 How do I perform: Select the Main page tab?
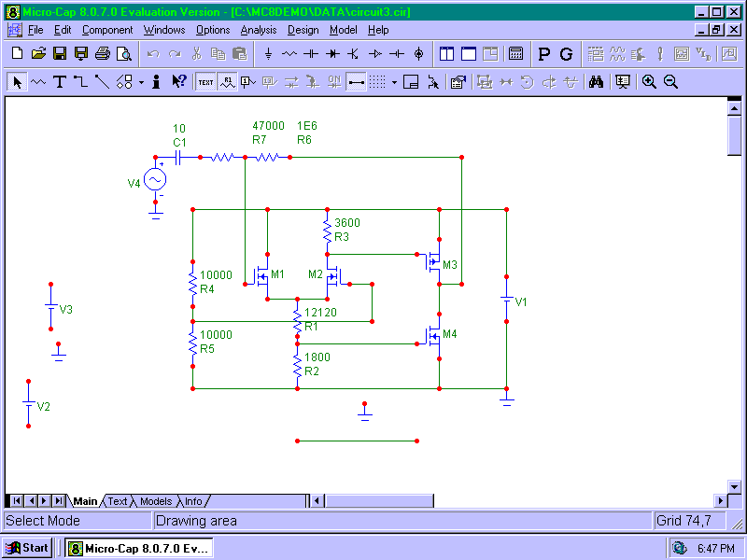tap(85, 501)
